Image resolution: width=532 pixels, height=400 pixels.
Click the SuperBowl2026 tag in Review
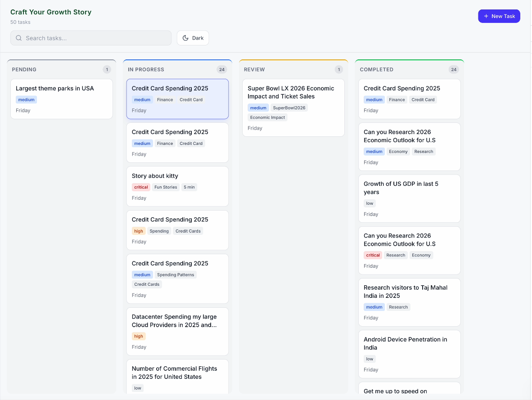coord(289,108)
